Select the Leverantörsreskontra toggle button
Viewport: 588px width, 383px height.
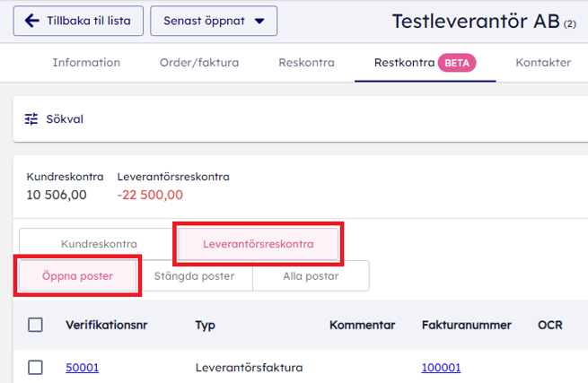pos(258,243)
